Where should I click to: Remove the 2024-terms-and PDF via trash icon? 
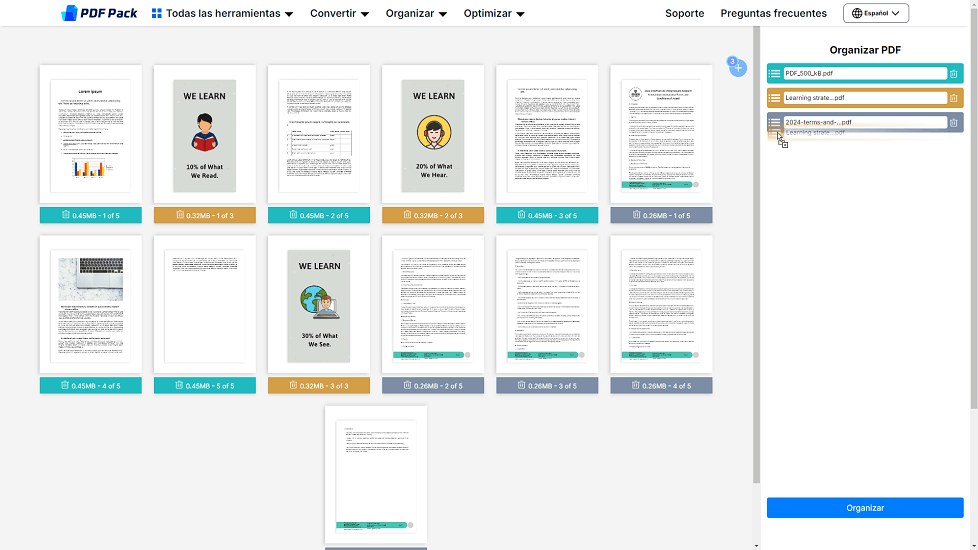tap(953, 123)
